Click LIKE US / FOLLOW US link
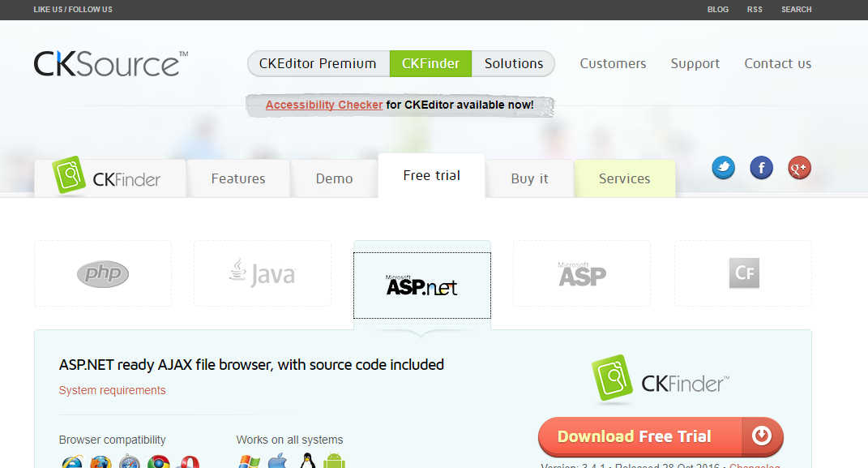 pos(73,10)
